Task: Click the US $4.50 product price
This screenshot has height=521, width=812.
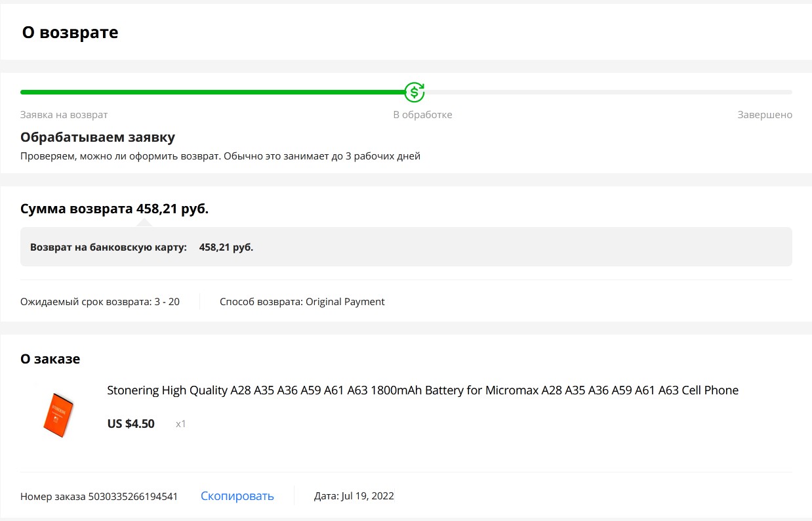Action: pyautogui.click(x=131, y=424)
